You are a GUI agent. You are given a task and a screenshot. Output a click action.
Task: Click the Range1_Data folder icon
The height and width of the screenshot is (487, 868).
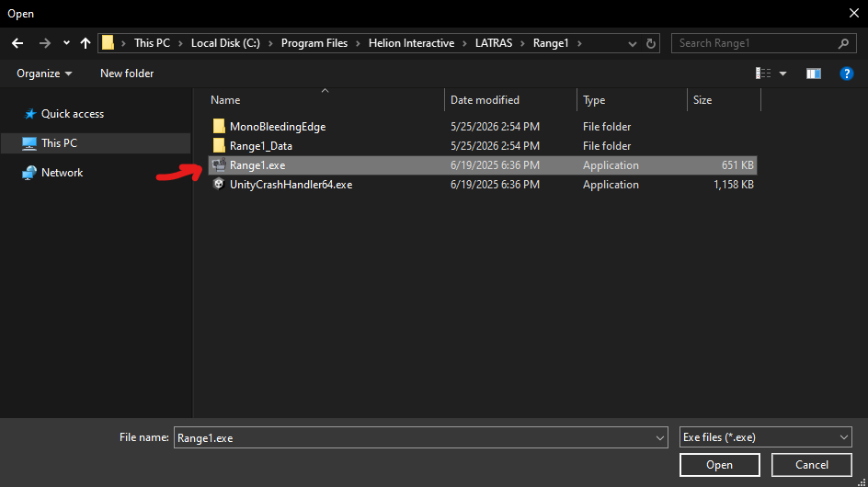(x=219, y=145)
